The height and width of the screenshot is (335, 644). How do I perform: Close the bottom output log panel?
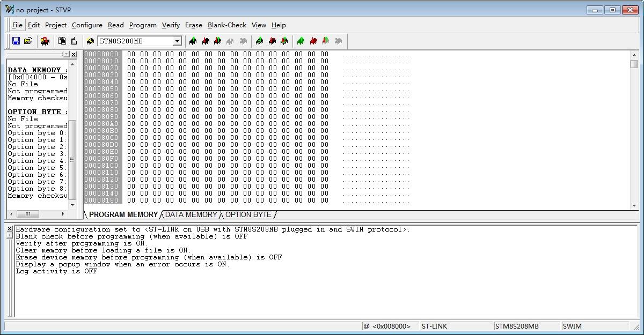point(10,229)
